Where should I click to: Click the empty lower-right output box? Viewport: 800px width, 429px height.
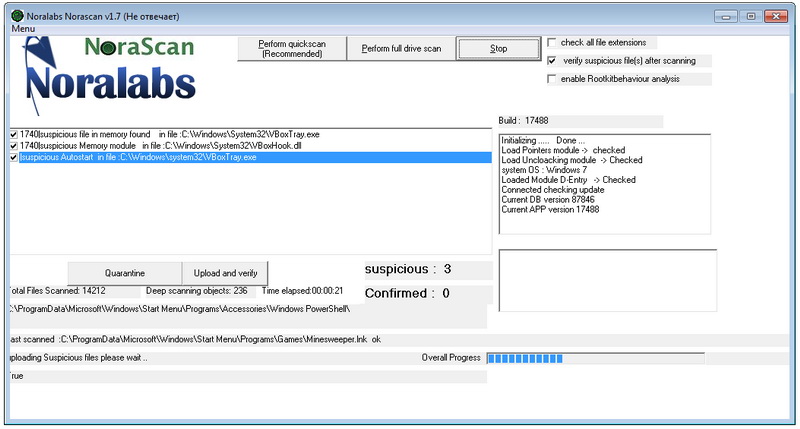[608, 280]
